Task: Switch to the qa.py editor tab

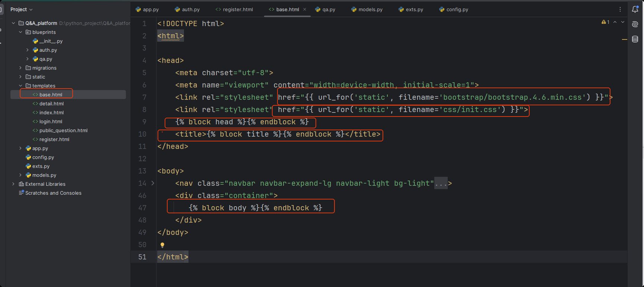Action: (325, 9)
